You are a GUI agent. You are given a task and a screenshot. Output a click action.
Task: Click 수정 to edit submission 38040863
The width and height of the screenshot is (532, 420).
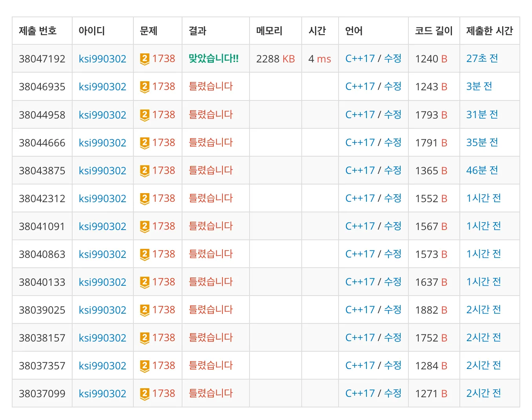coord(393,254)
